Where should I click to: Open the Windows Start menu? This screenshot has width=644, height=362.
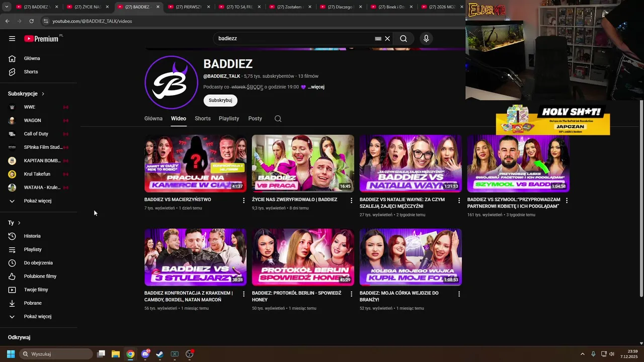click(x=11, y=354)
